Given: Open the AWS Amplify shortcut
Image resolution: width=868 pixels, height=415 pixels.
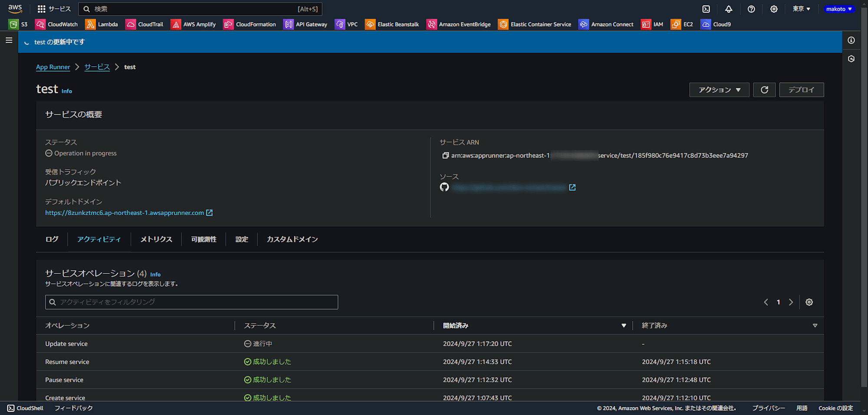Looking at the screenshot, I should point(194,24).
